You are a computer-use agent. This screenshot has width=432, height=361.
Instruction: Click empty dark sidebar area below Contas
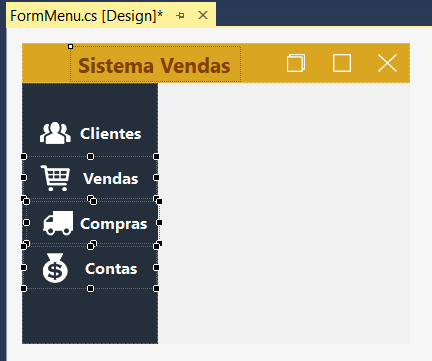tap(90, 316)
